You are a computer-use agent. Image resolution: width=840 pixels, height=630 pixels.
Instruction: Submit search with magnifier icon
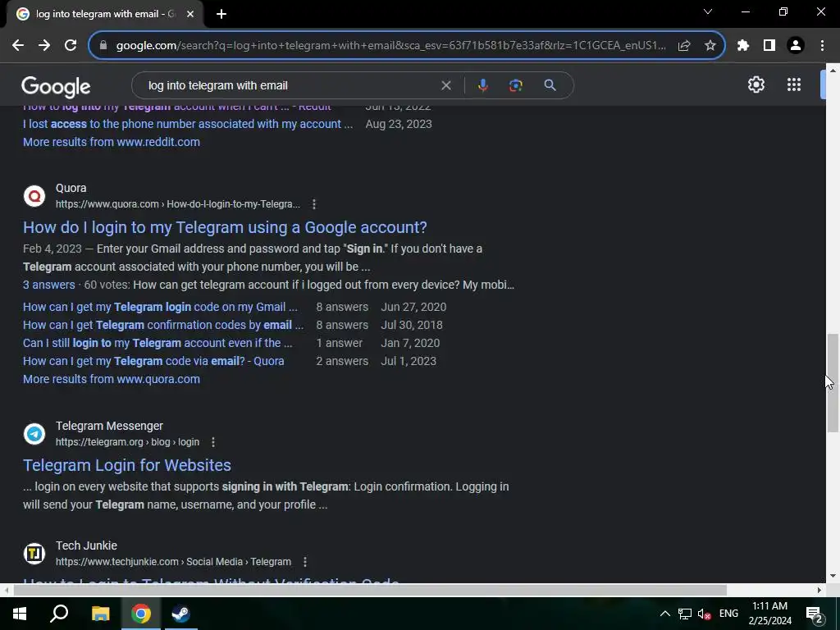[550, 85]
